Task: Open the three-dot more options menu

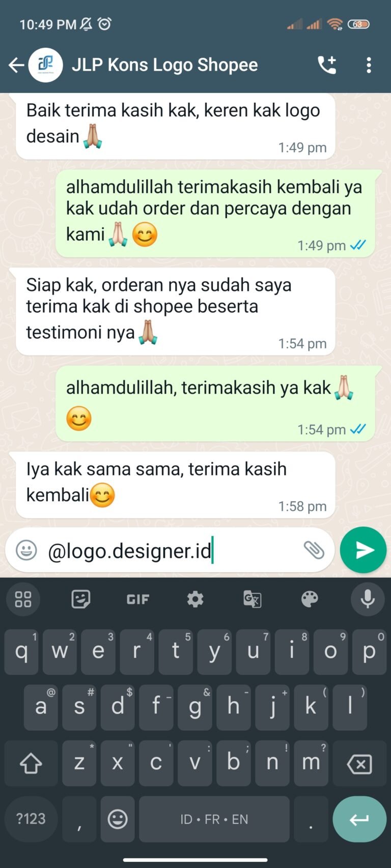Action: tap(369, 65)
